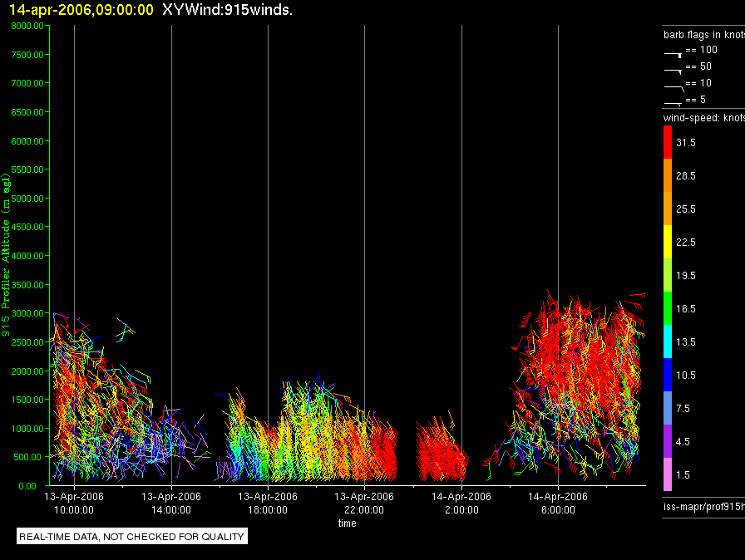Select the green 16.5 knots swatch
This screenshot has width=745, height=560.
click(x=668, y=308)
